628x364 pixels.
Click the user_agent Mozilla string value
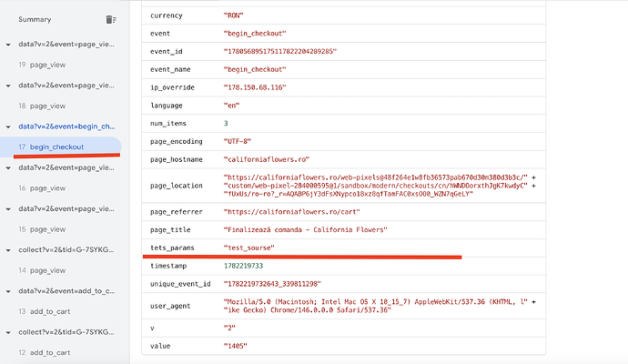[x=380, y=306]
